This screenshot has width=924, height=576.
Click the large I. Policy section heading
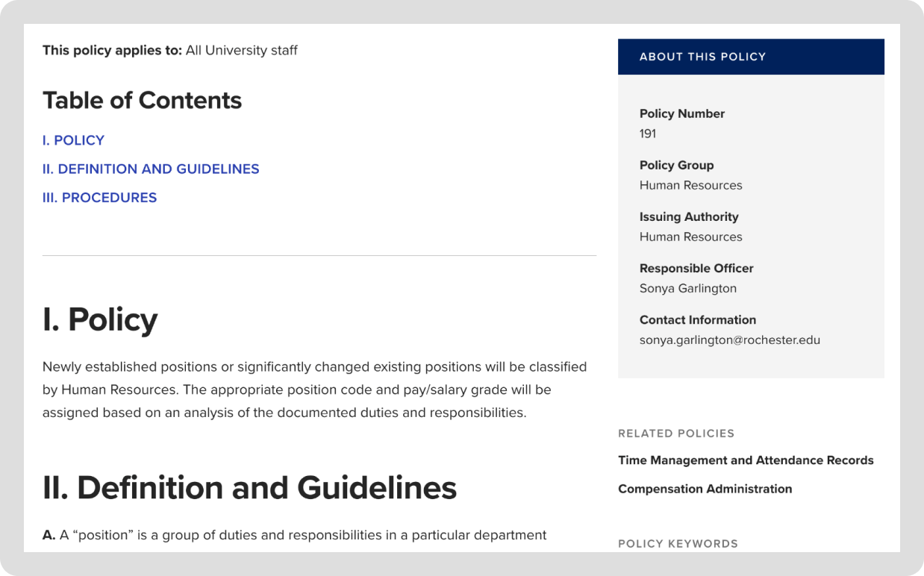pos(100,319)
